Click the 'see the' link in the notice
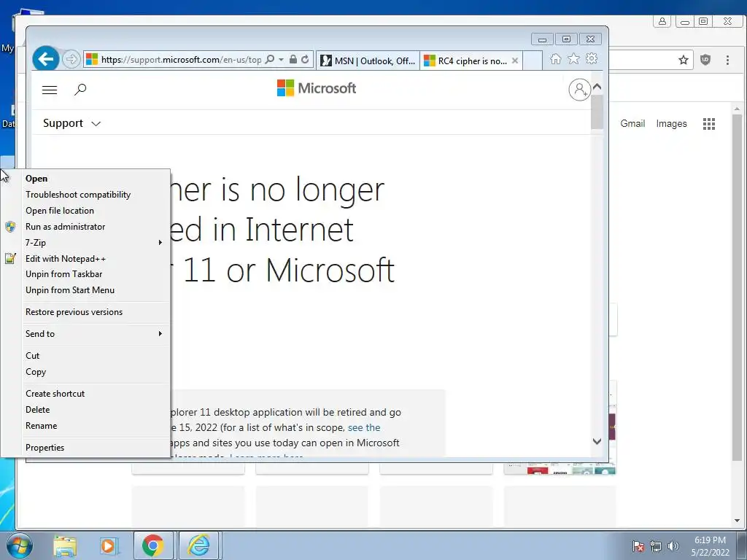Viewport: 747px width, 560px height. (x=364, y=427)
